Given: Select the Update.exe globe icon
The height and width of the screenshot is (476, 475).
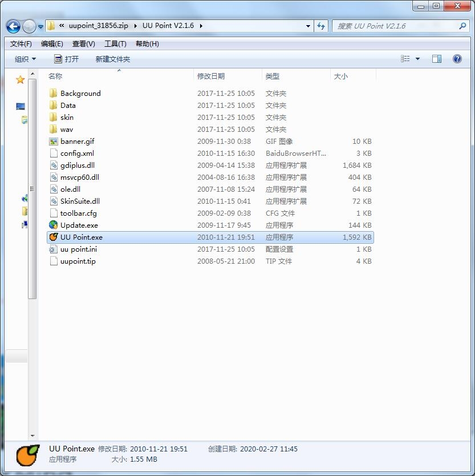Looking at the screenshot, I should [54, 225].
